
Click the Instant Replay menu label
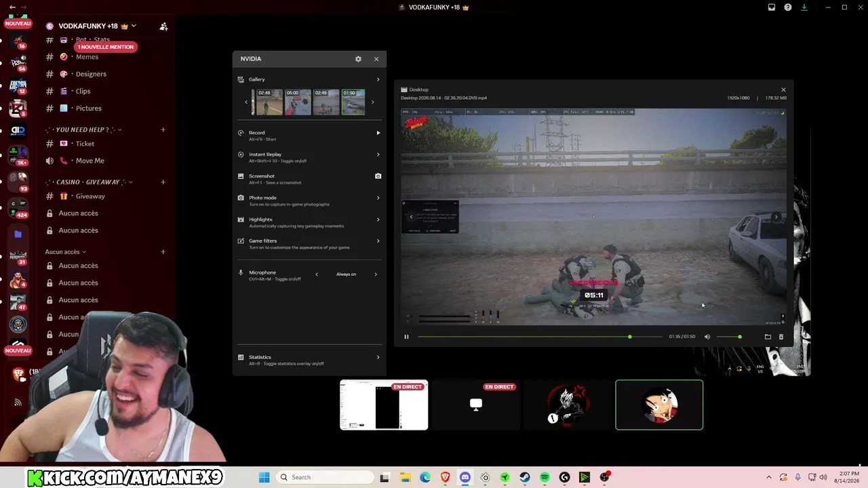click(265, 155)
